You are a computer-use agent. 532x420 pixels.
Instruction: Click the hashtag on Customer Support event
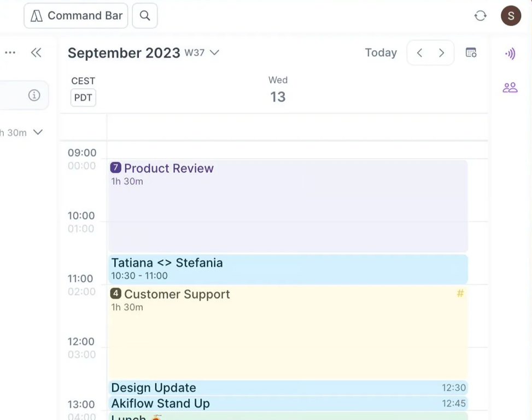(x=460, y=293)
